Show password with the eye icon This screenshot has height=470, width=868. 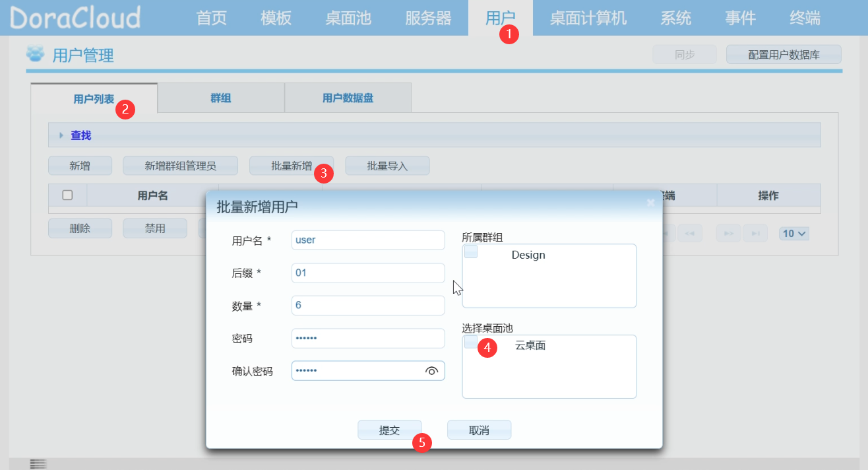[432, 371]
